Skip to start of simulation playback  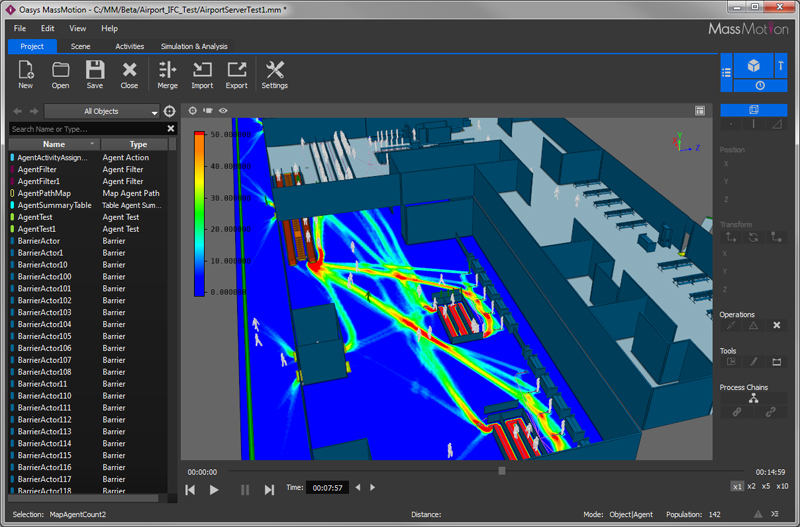pyautogui.click(x=190, y=490)
